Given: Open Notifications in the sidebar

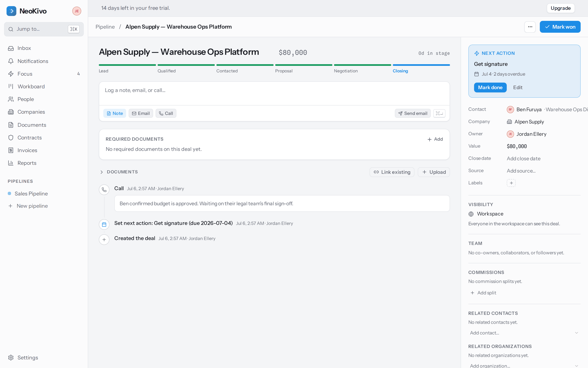Looking at the screenshot, I should pos(44,61).
